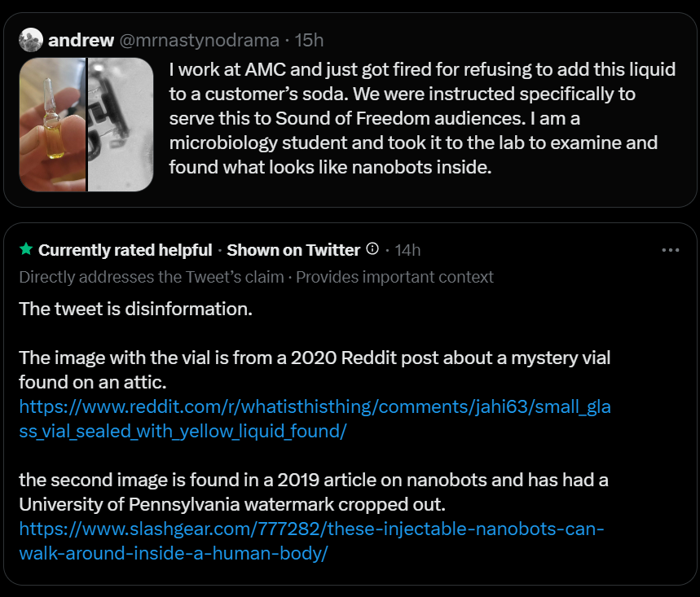Click the 14h note timestamp

(x=406, y=250)
